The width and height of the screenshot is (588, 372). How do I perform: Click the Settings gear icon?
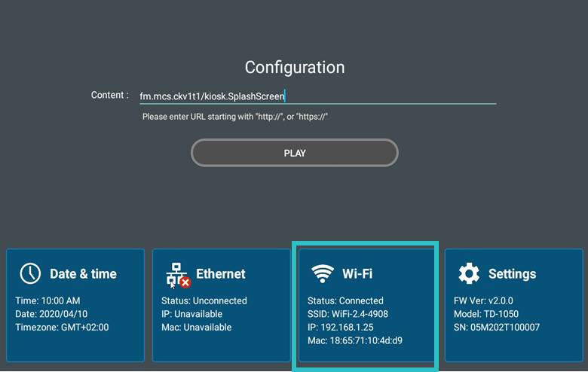469,273
